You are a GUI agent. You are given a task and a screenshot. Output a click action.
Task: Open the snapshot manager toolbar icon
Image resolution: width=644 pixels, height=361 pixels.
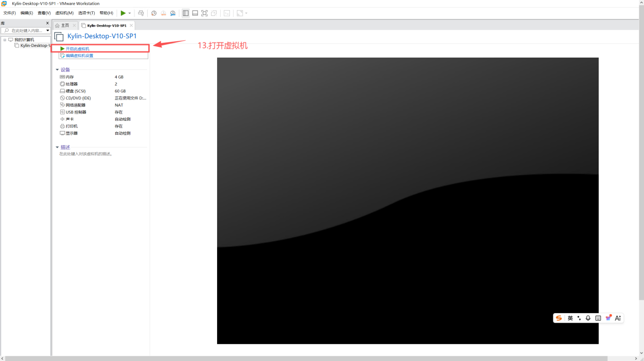(x=173, y=13)
